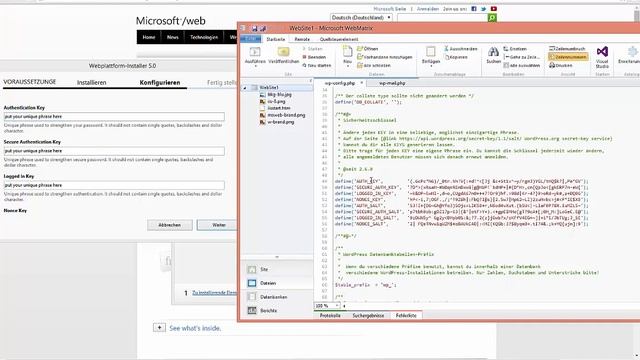Select iis-8.png in the file tree

point(276,101)
